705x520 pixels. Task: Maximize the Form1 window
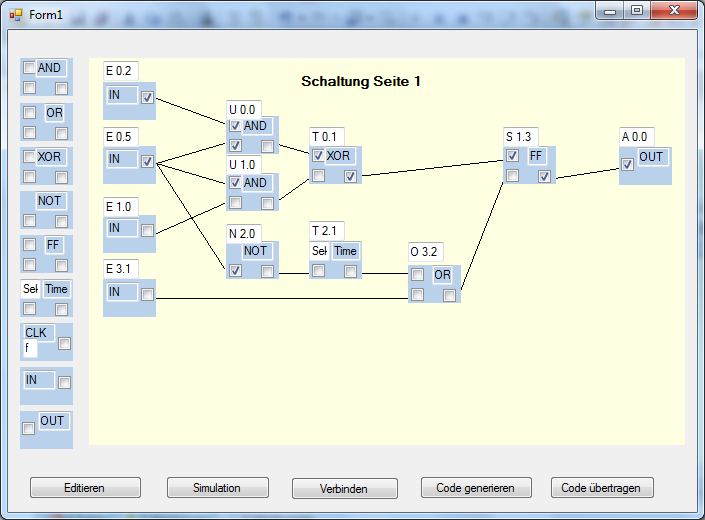click(x=637, y=11)
